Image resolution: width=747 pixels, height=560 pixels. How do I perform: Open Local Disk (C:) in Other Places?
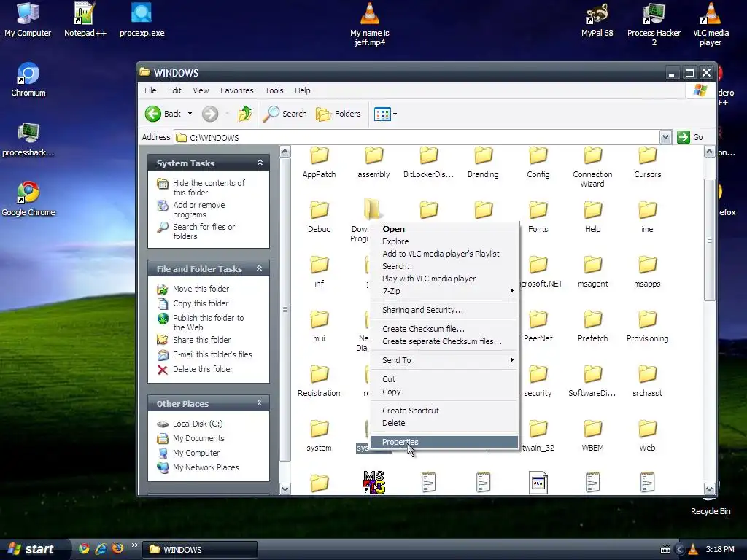[197, 424]
